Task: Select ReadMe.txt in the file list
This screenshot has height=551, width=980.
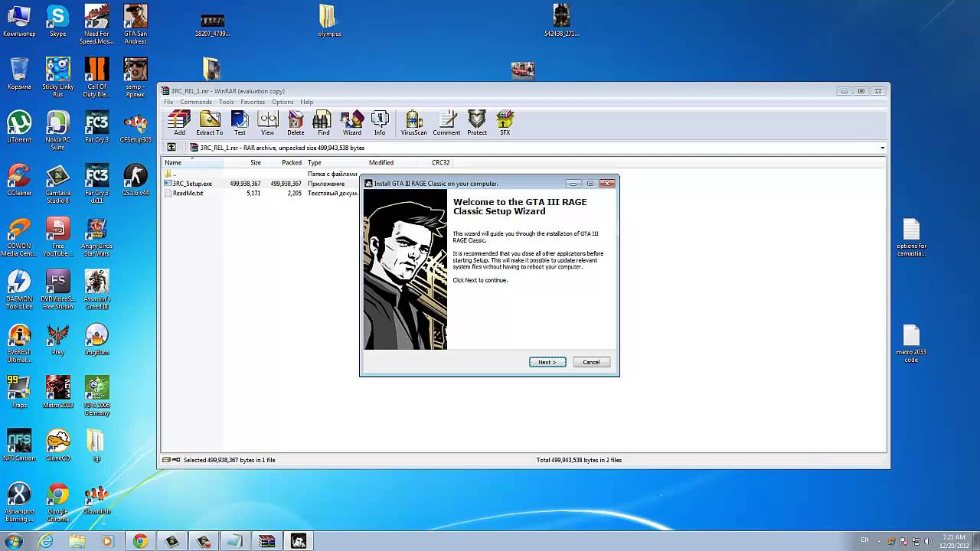Action: pyautogui.click(x=260, y=194)
